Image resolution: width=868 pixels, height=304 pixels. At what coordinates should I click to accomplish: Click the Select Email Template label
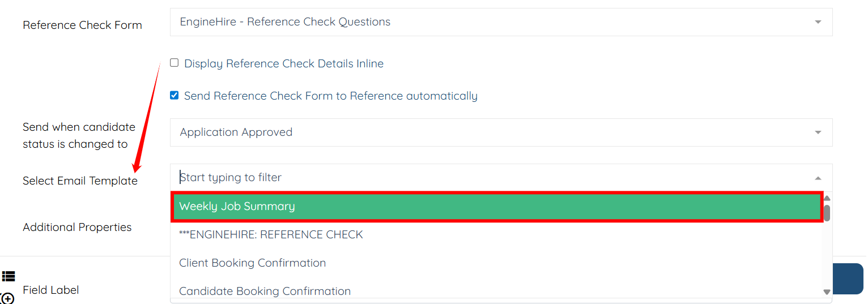80,181
